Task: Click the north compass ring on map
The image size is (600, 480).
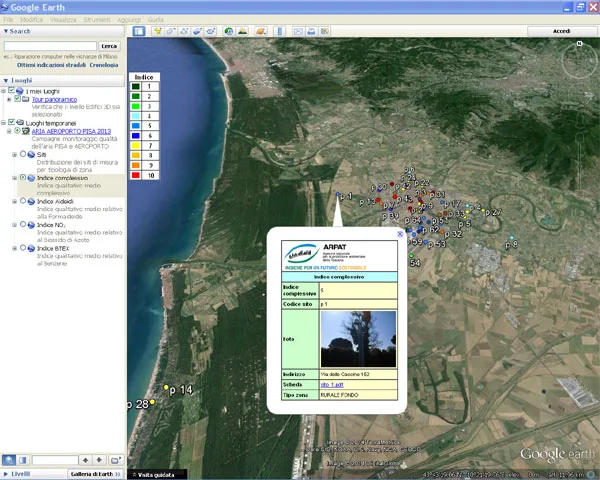Action: [x=579, y=59]
